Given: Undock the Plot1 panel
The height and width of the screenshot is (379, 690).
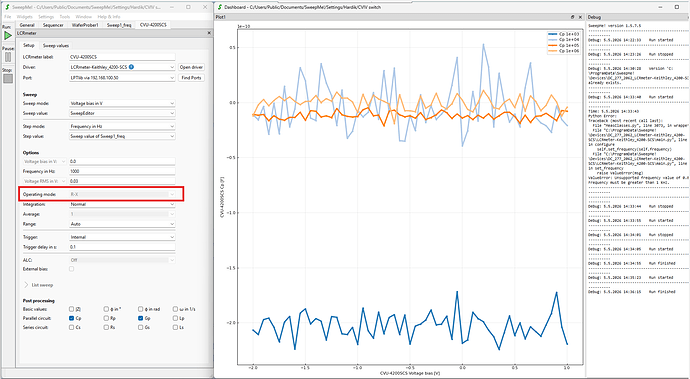Looking at the screenshot, I should click(573, 17).
